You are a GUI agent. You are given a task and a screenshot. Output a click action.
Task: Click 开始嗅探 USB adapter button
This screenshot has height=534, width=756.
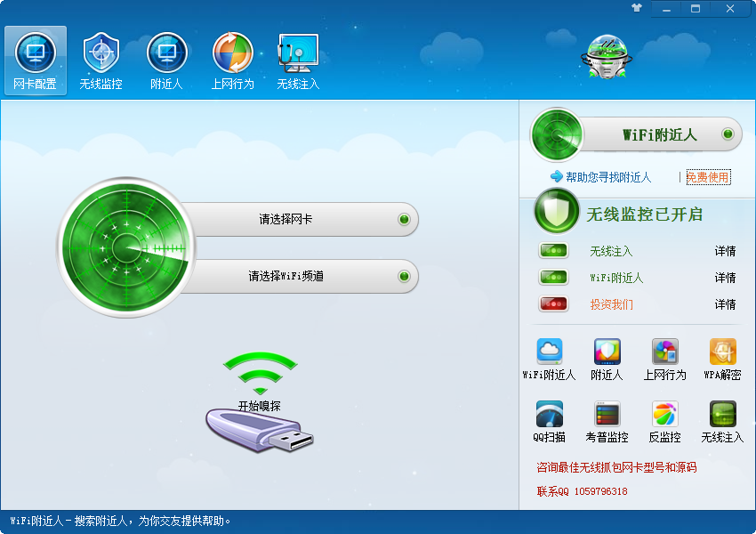260,403
